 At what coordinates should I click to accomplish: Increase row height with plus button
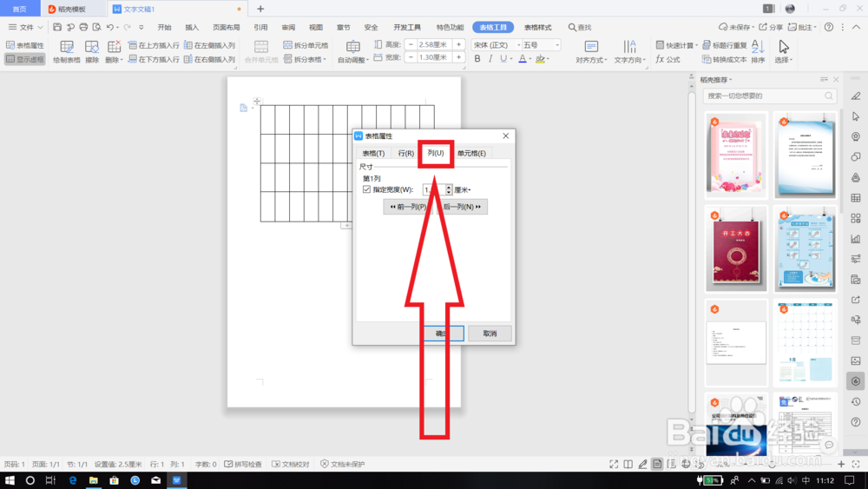click(459, 44)
